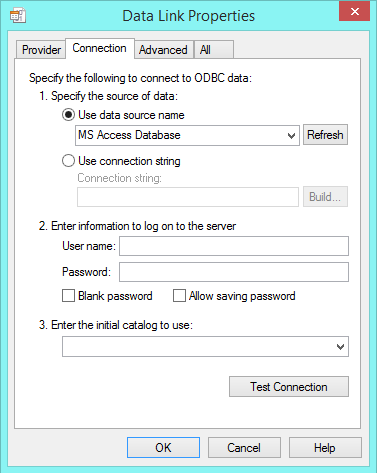Focus the User name input field

234,246
